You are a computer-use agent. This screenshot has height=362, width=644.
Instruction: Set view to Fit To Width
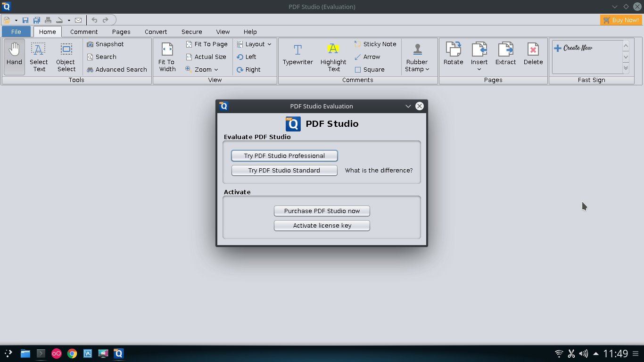pyautogui.click(x=167, y=57)
